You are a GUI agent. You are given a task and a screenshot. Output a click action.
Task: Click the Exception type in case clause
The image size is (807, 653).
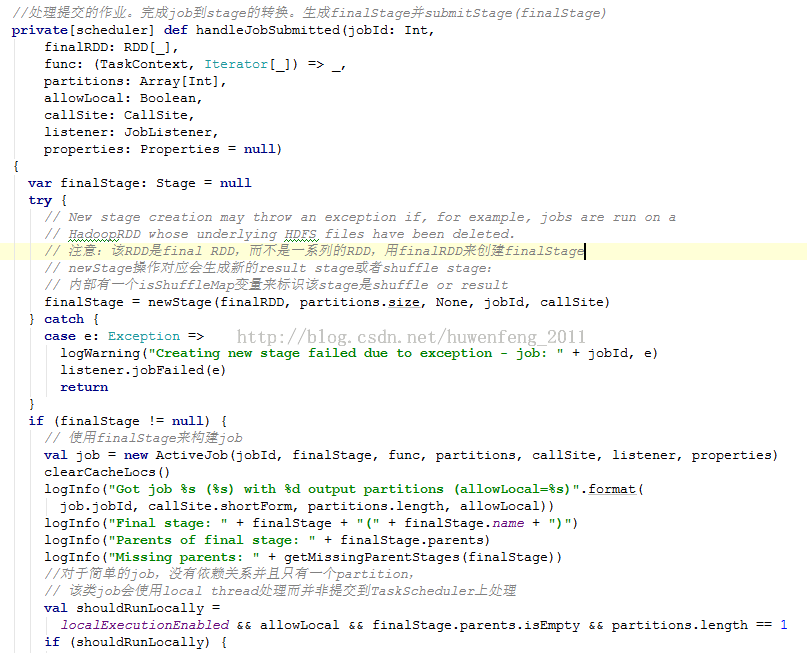144,336
